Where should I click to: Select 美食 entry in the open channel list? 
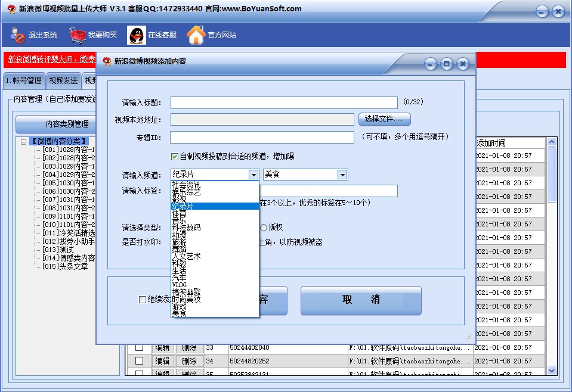click(x=215, y=314)
